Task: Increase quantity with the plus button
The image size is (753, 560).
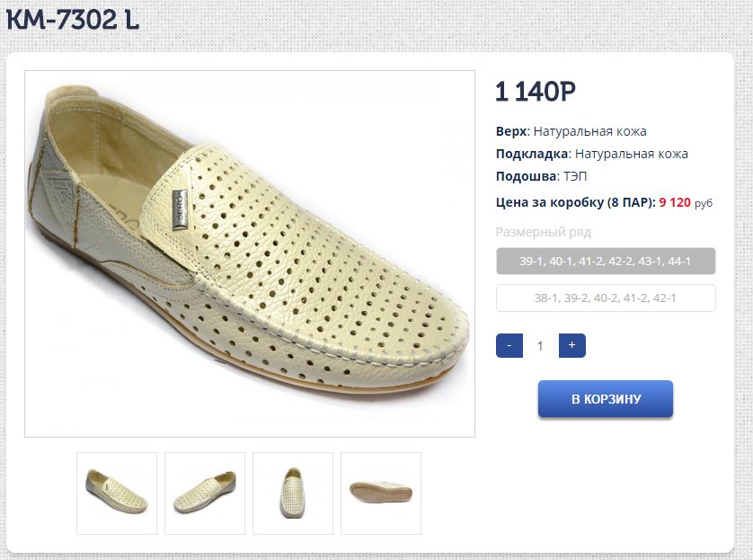Action: coord(571,345)
